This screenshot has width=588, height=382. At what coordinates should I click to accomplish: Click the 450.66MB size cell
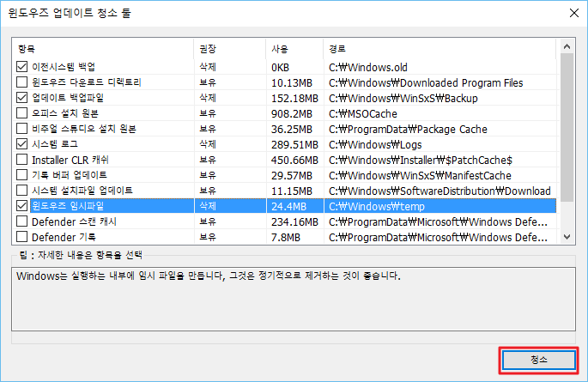[294, 160]
